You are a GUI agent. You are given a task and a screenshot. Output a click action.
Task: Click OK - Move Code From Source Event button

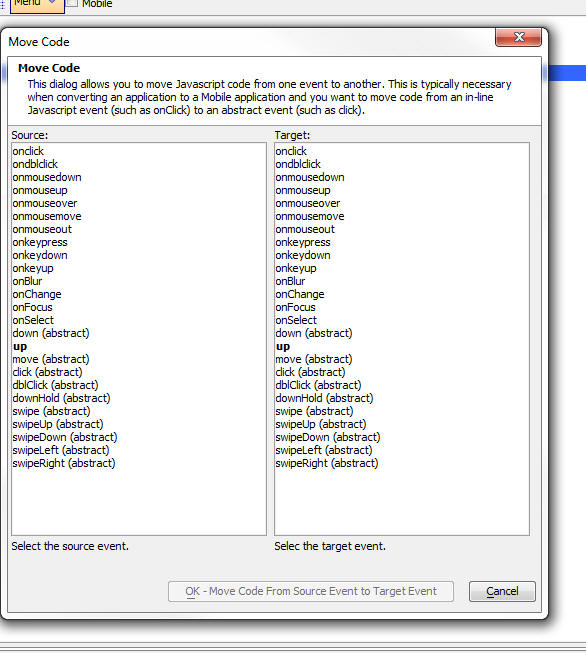click(311, 591)
